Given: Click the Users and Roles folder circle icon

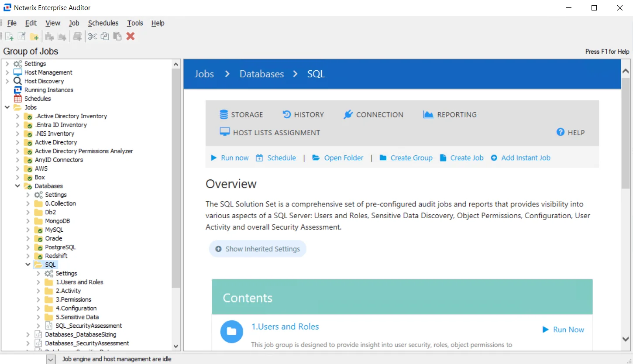Looking at the screenshot, I should [x=231, y=332].
